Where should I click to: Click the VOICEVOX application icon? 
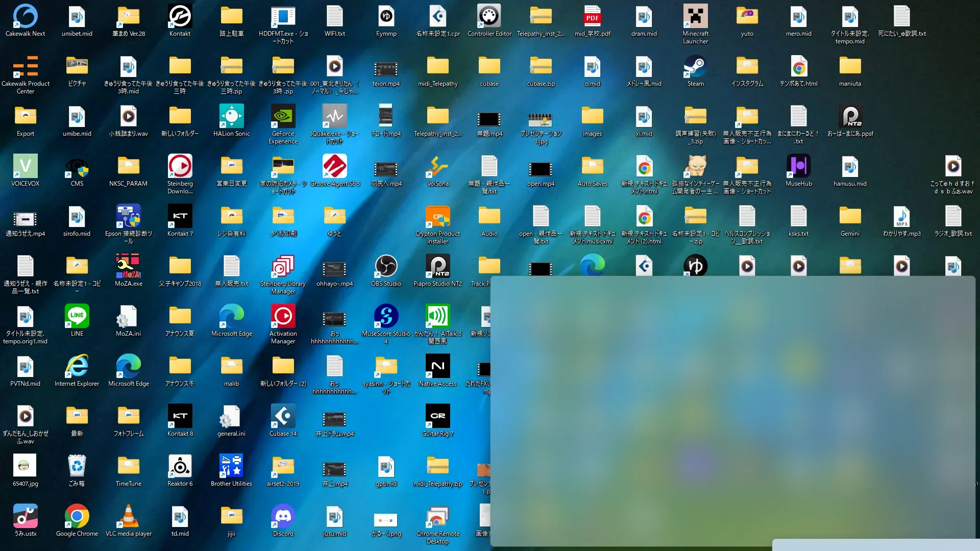tap(25, 167)
